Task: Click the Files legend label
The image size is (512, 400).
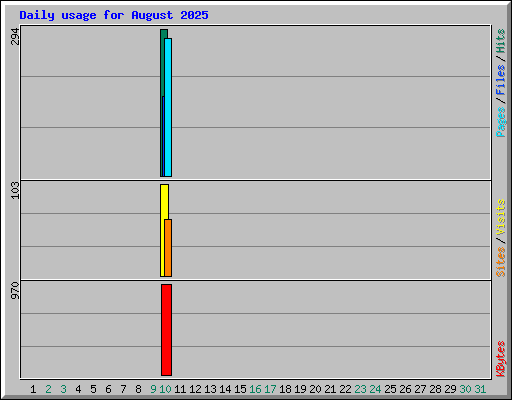Action: coord(500,80)
